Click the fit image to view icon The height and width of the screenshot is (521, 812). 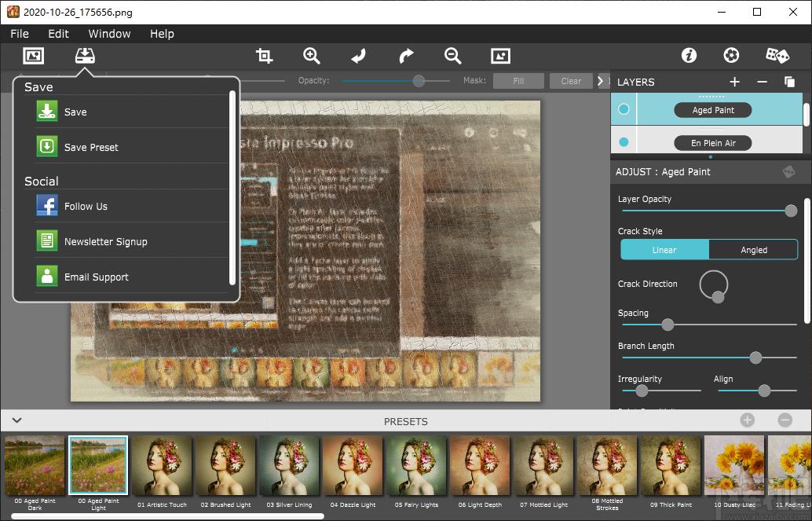[x=500, y=56]
